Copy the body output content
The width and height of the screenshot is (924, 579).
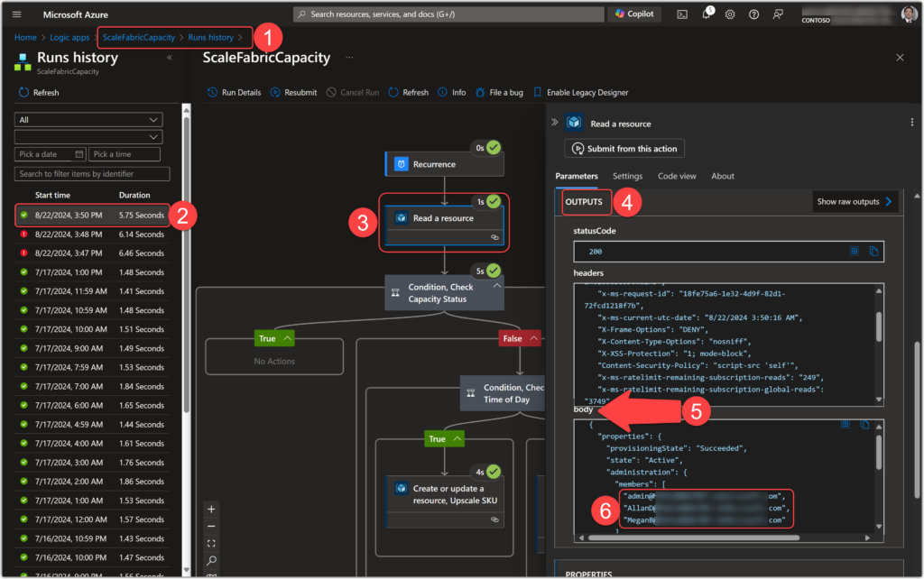(x=864, y=425)
